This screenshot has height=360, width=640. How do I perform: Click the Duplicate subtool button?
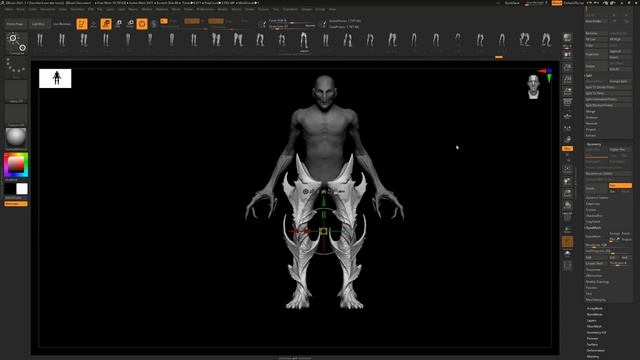tap(596, 54)
